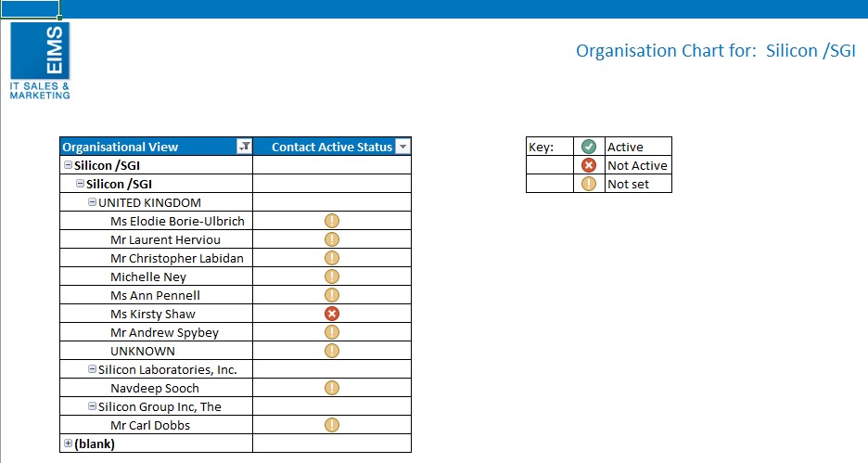Select the Ms Kirsty Shaw cell
The width and height of the screenshot is (868, 463).
point(156,314)
